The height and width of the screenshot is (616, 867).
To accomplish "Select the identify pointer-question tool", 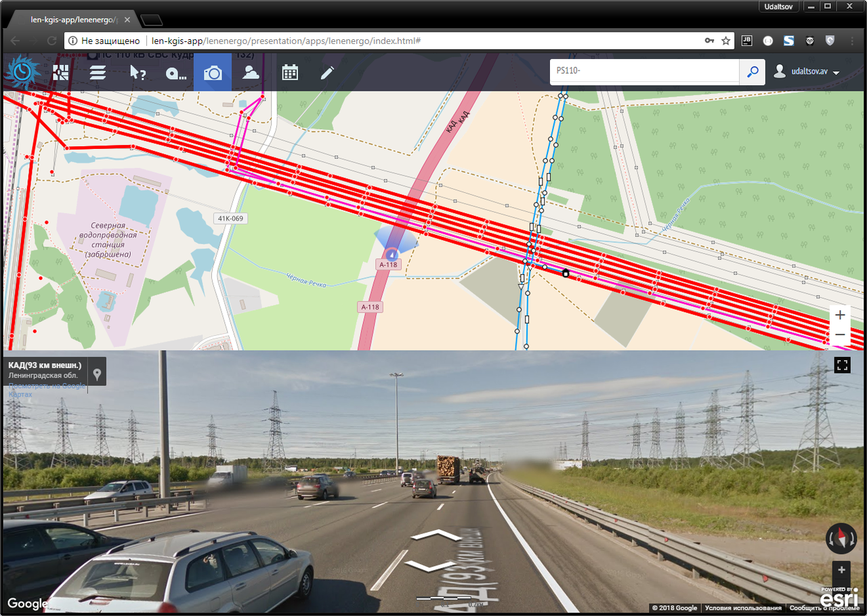I will coord(138,72).
